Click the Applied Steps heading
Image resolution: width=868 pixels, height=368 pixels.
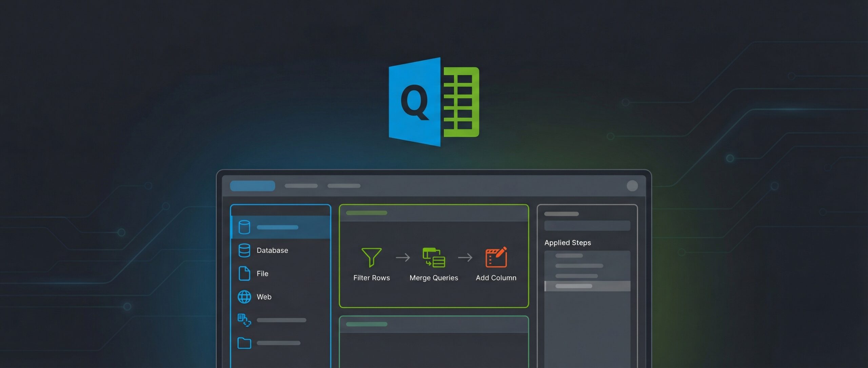click(x=568, y=243)
